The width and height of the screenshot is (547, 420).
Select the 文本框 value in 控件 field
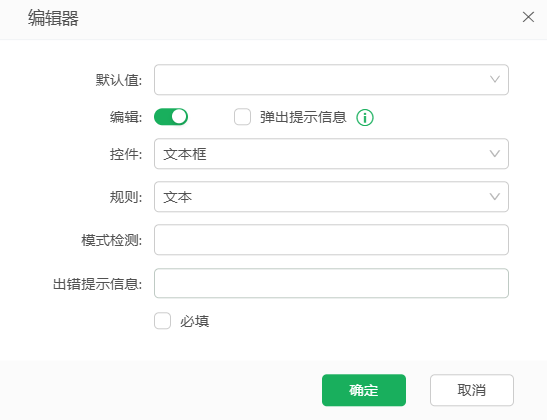185,154
